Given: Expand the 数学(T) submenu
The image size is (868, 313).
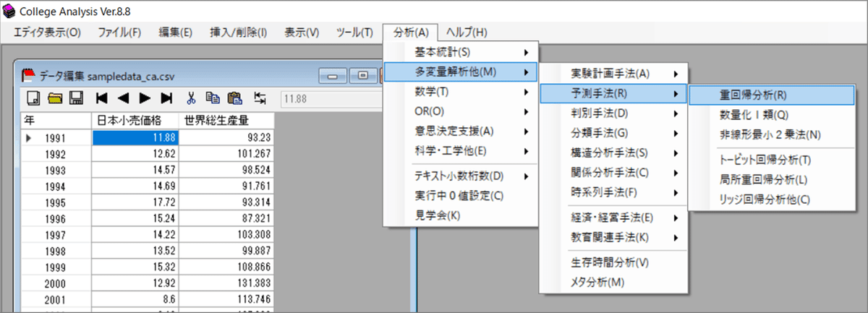Looking at the screenshot, I should click(461, 92).
